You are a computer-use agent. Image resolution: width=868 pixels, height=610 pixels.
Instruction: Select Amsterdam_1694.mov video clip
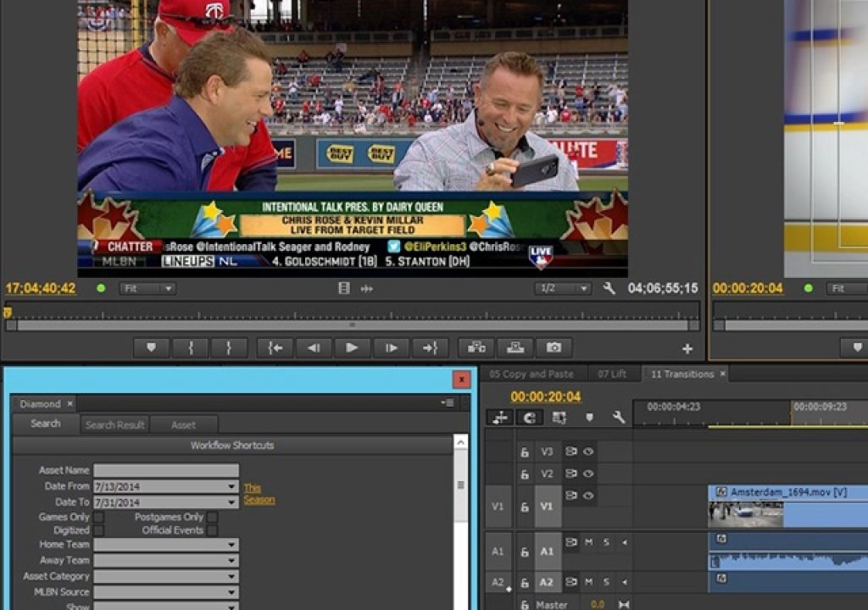787,506
